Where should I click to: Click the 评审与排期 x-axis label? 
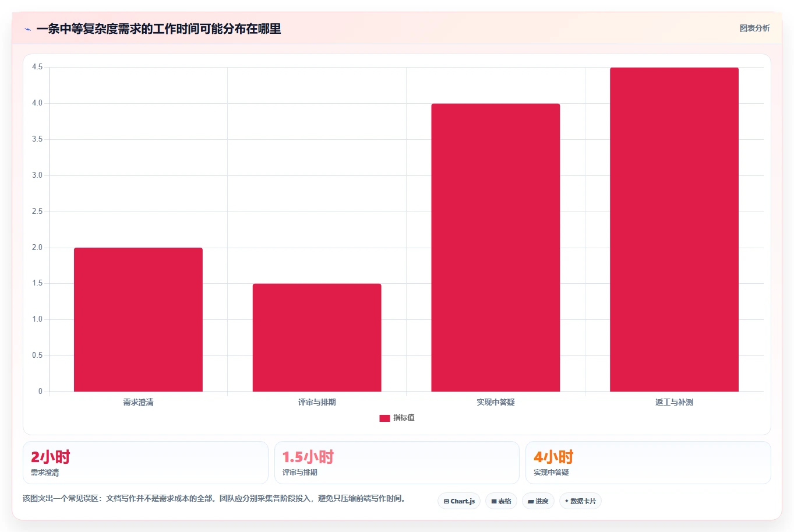point(317,402)
